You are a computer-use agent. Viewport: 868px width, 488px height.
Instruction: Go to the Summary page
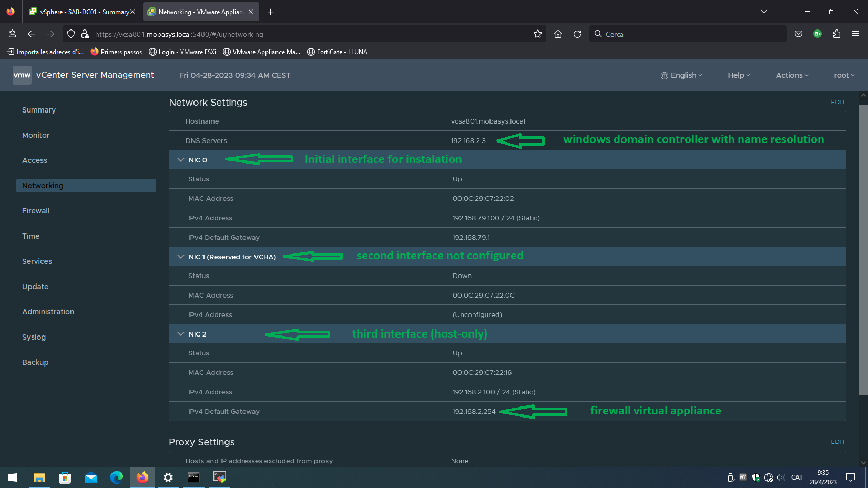coord(39,110)
